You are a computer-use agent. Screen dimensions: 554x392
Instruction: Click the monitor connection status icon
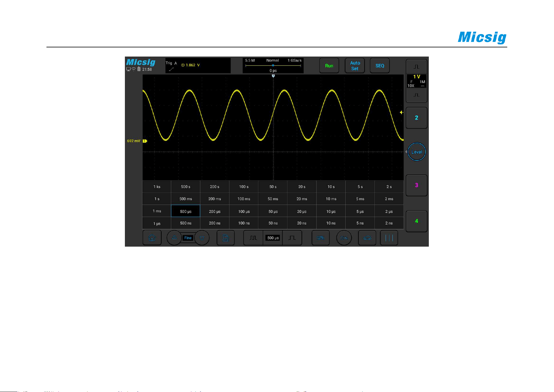tap(128, 69)
